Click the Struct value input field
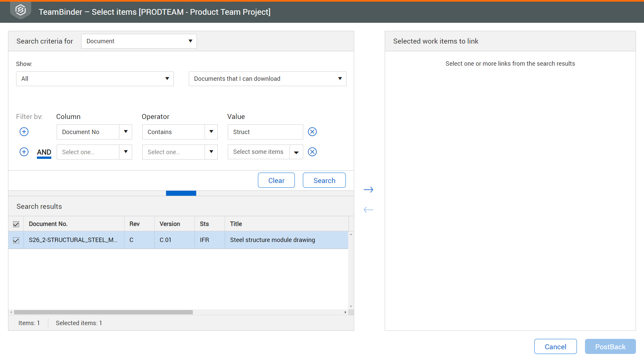 265,132
